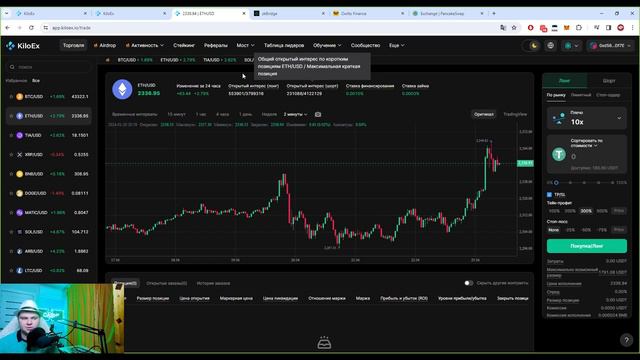Select the ARB/USD coin icon
Screen dimensions: 640x360
coord(20,251)
